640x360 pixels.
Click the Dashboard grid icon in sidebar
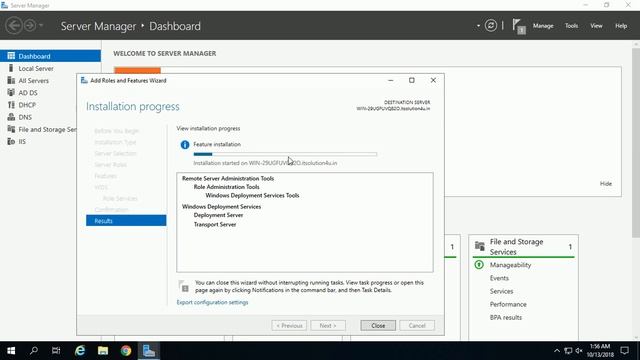click(x=11, y=56)
